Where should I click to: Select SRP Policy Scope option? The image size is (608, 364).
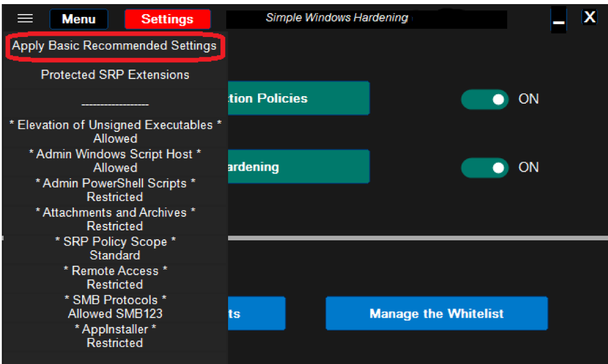pyautogui.click(x=115, y=249)
